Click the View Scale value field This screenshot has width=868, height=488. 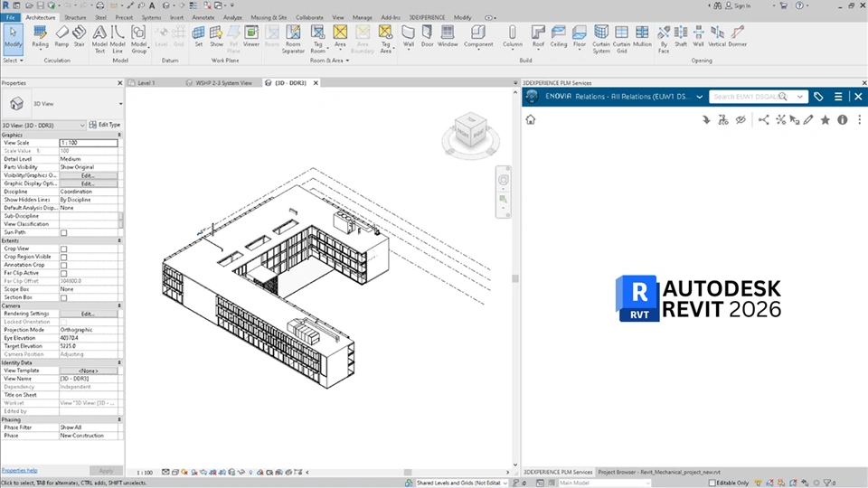click(x=89, y=143)
